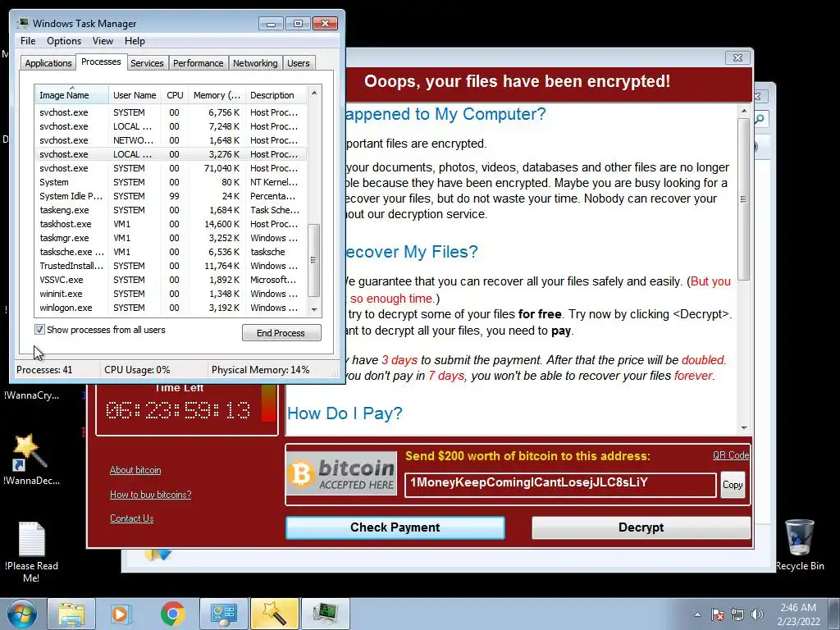Viewport: 840px width, 630px height.
Task: Click ransom note scroll down arrow
Action: (x=743, y=427)
